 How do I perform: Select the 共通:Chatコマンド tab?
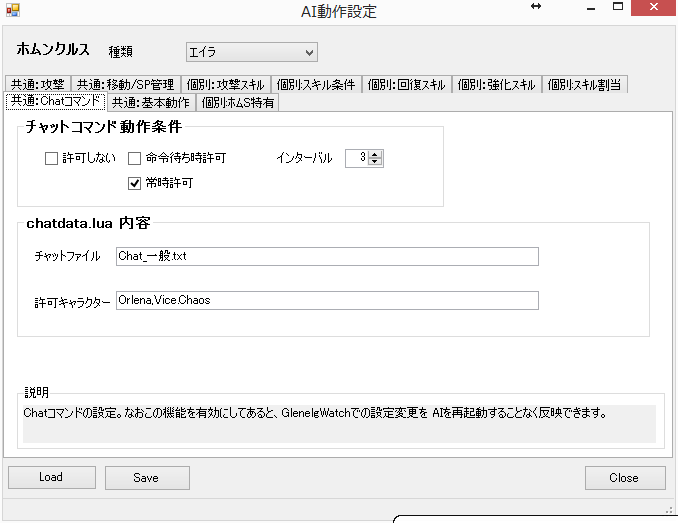click(55, 101)
